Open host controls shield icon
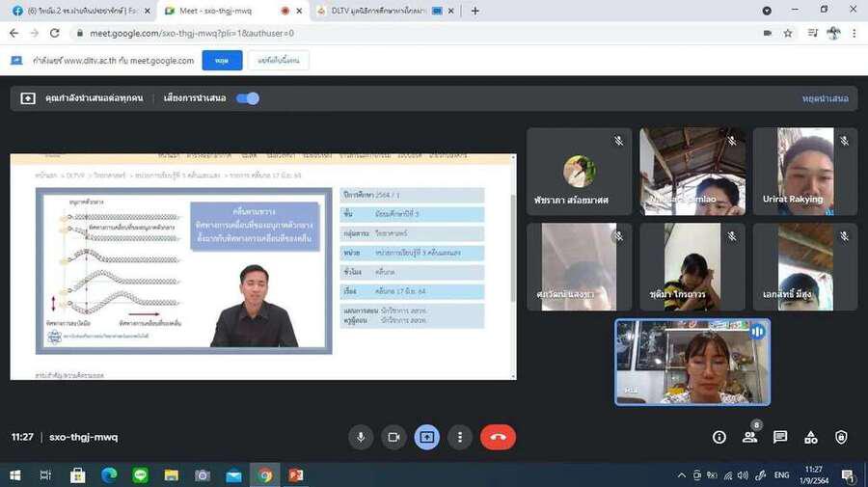This screenshot has height=487, width=868. coord(841,437)
